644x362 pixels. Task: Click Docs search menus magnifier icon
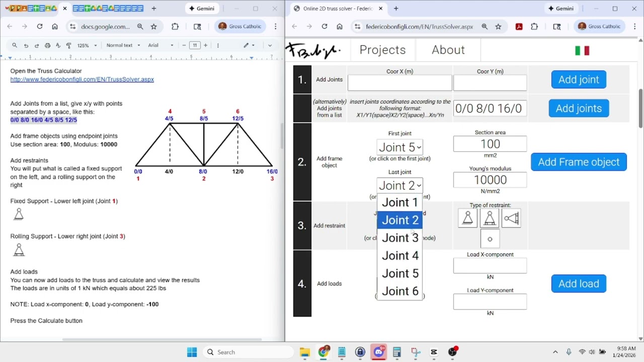[15, 45]
